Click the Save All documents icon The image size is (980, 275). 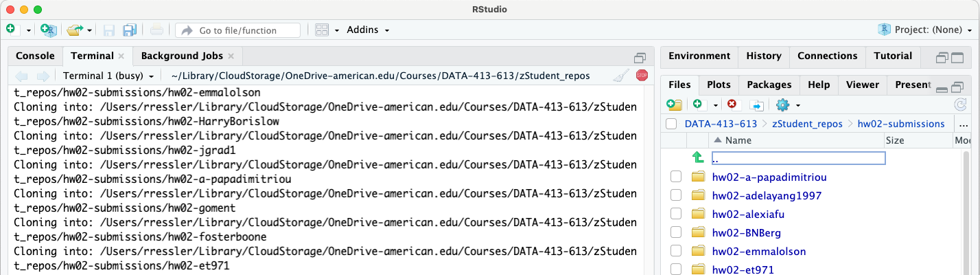pos(130,30)
